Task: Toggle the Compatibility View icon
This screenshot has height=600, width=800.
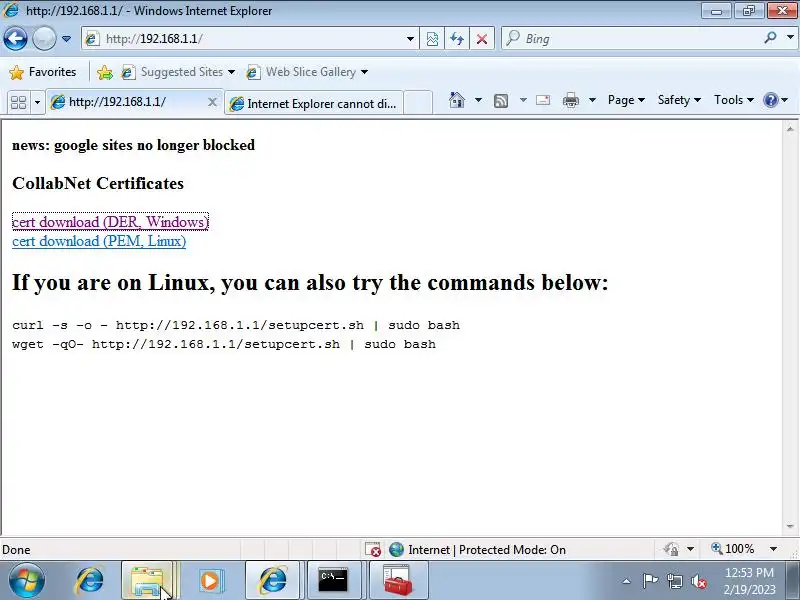Action: [432, 39]
